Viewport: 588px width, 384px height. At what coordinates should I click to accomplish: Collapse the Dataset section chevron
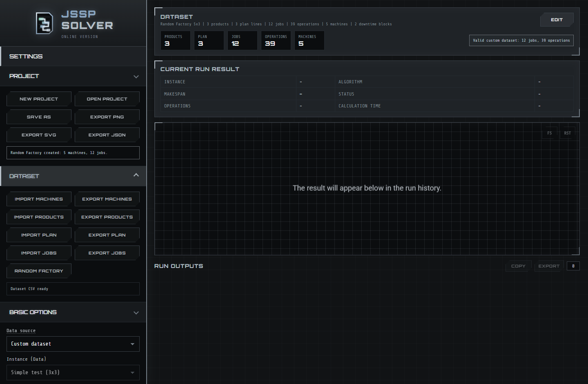click(x=136, y=175)
